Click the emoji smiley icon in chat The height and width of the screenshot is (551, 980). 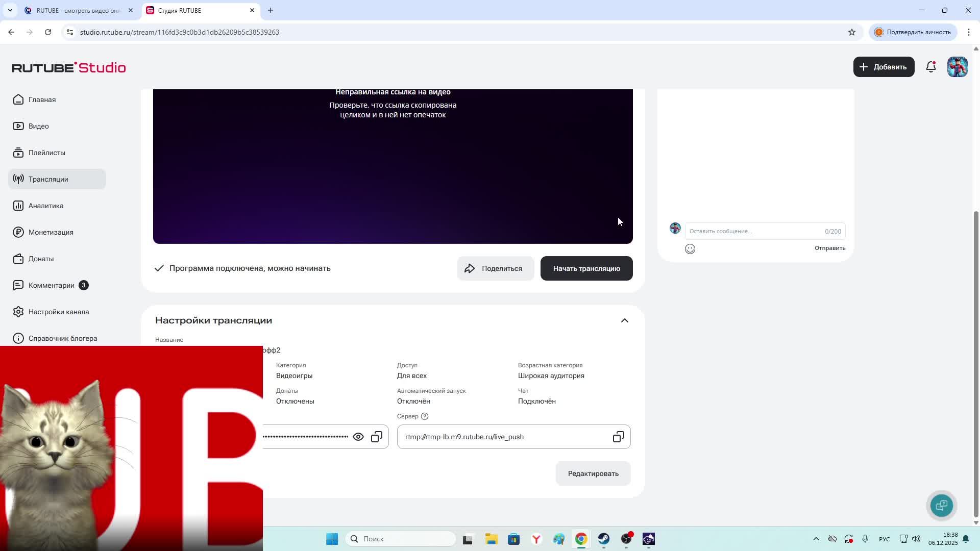tap(690, 249)
